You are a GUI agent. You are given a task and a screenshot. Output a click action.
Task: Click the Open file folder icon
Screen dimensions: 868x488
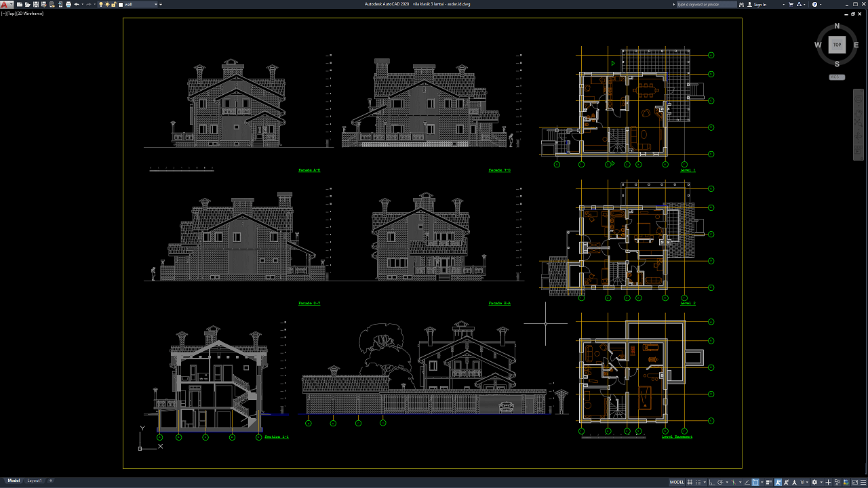point(28,4)
